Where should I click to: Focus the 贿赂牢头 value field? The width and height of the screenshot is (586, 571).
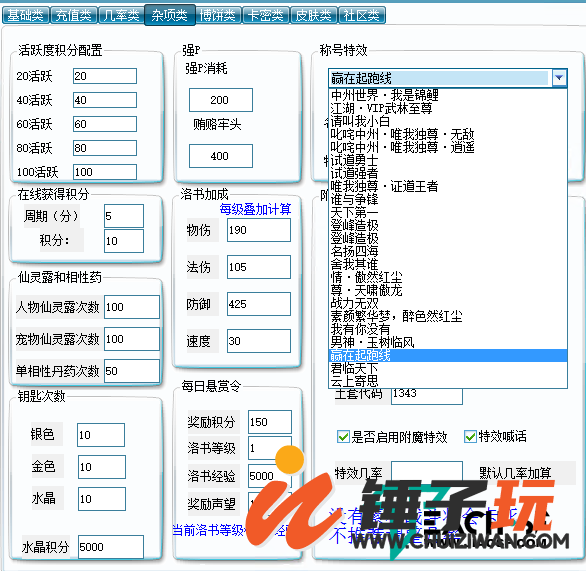[221, 156]
